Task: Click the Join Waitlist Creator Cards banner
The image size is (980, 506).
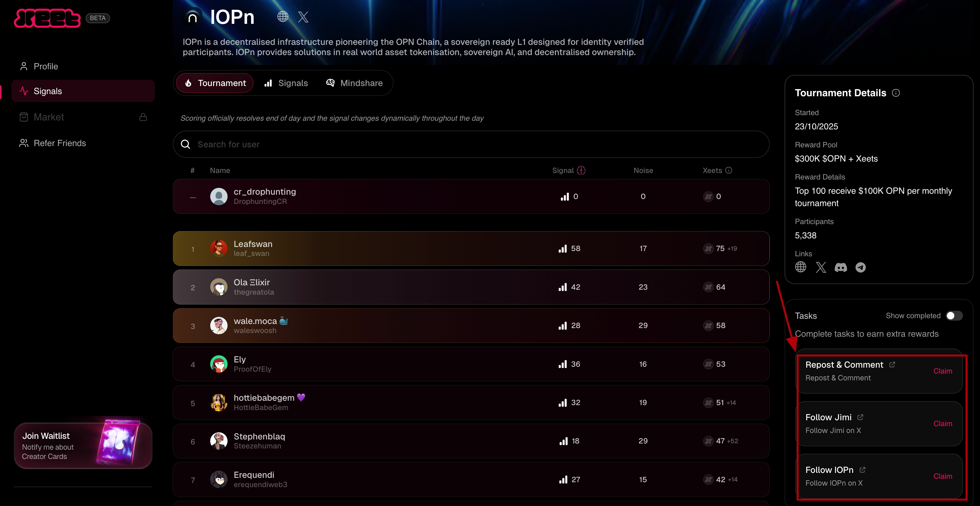Action: [x=83, y=445]
